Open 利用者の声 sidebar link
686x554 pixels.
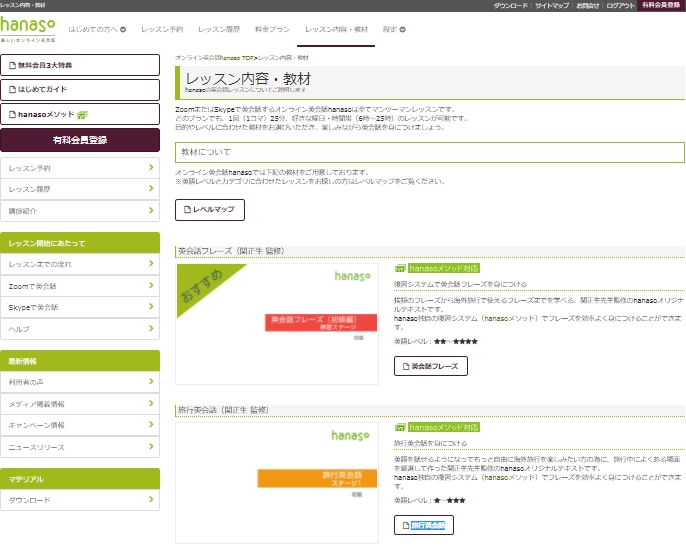(80, 382)
